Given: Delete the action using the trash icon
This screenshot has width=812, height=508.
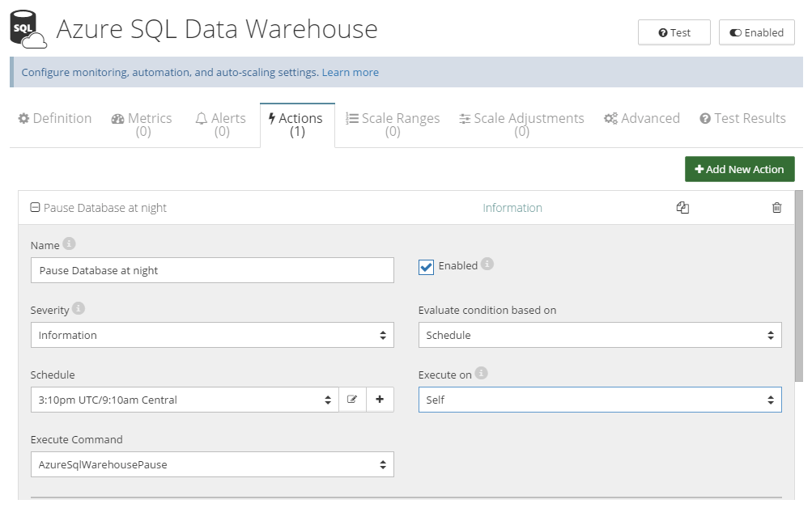Looking at the screenshot, I should 777,207.
